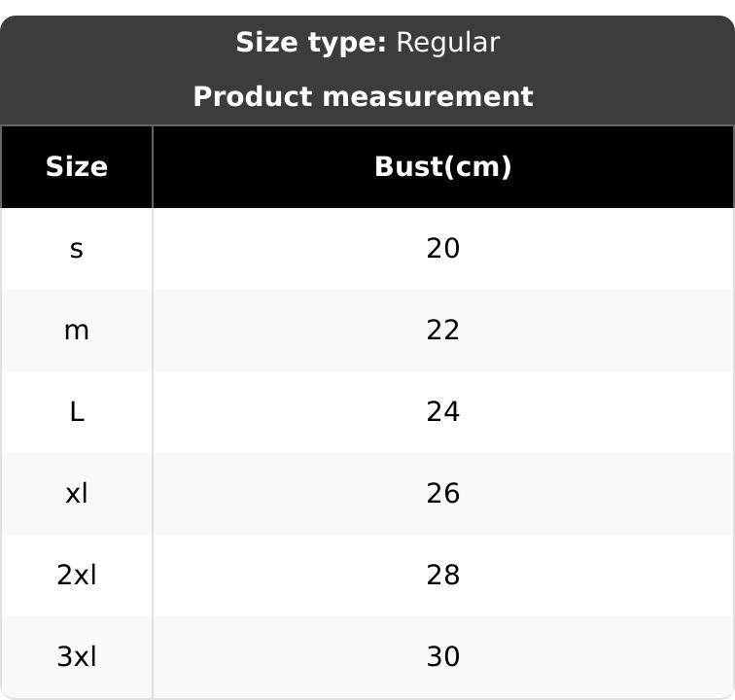Click the bust value 20
This screenshot has width=735, height=700.
tap(442, 249)
